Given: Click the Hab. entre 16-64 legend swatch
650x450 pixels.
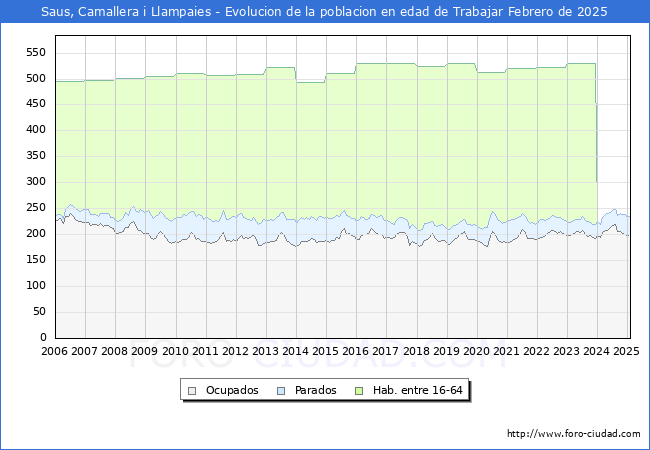Looking at the screenshot, I should [x=359, y=391].
